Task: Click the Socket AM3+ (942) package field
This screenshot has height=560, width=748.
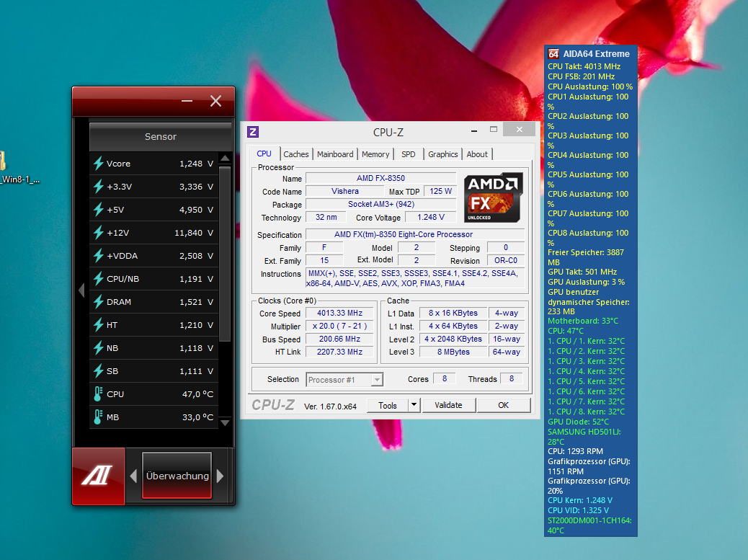Action: coord(380,204)
